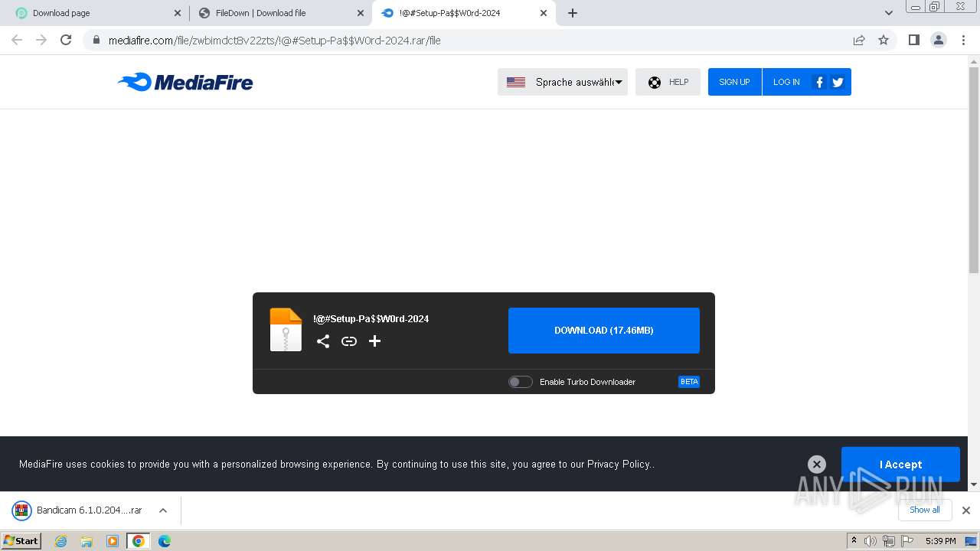Share this page from address bar

click(859, 40)
